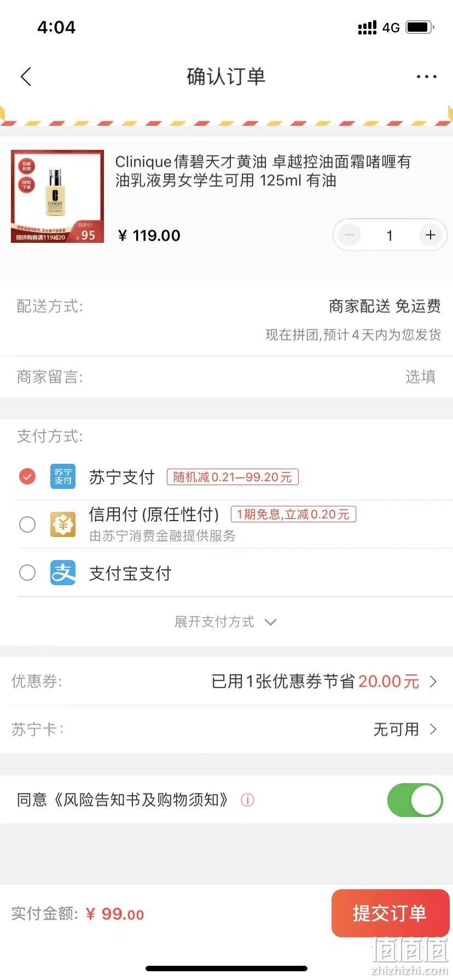Open the three-dot more options menu
This screenshot has width=453, height=980.
426,77
